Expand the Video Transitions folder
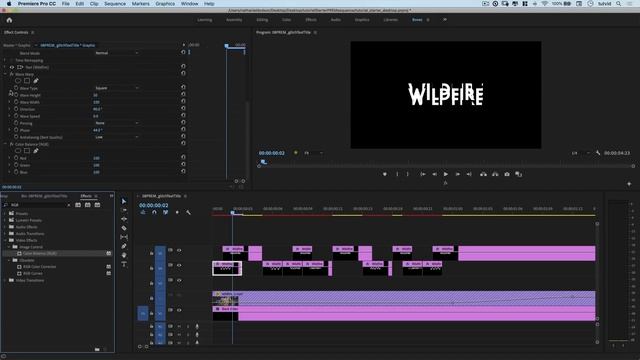The height and width of the screenshot is (360, 640). pos(5,280)
